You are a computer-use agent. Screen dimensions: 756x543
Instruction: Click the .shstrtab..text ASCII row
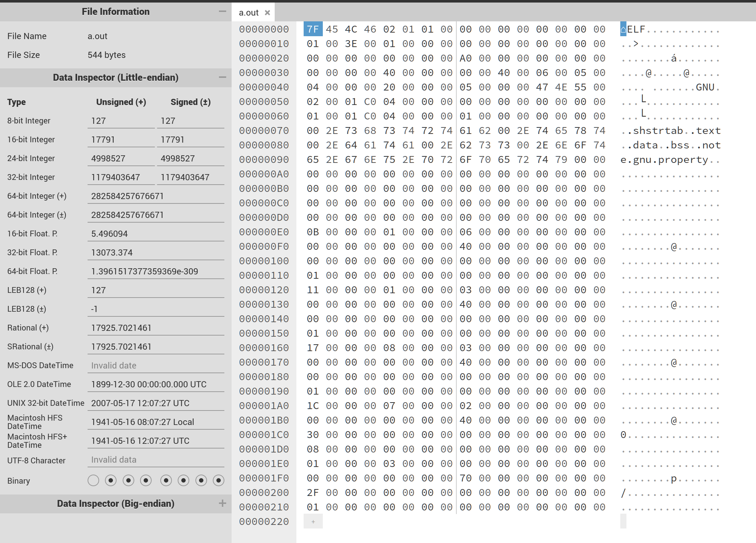pos(671,130)
